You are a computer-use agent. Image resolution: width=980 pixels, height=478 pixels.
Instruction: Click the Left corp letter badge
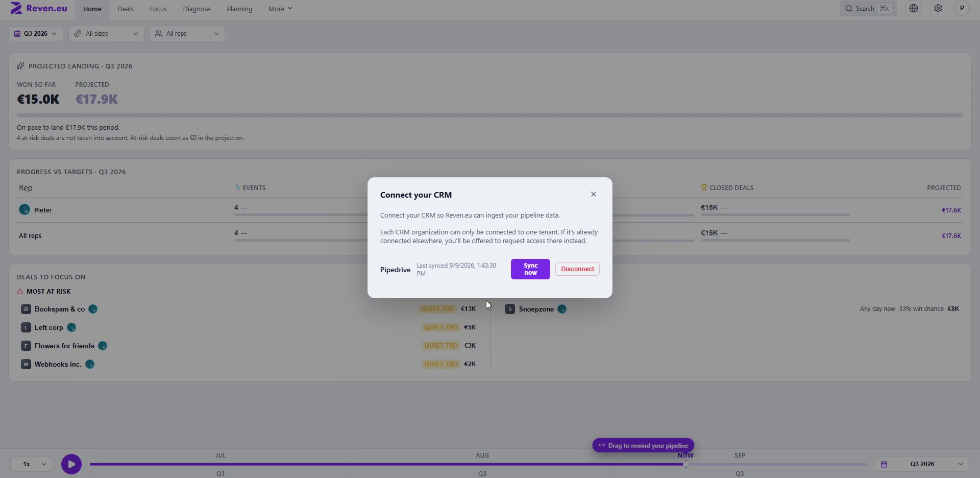[26, 327]
